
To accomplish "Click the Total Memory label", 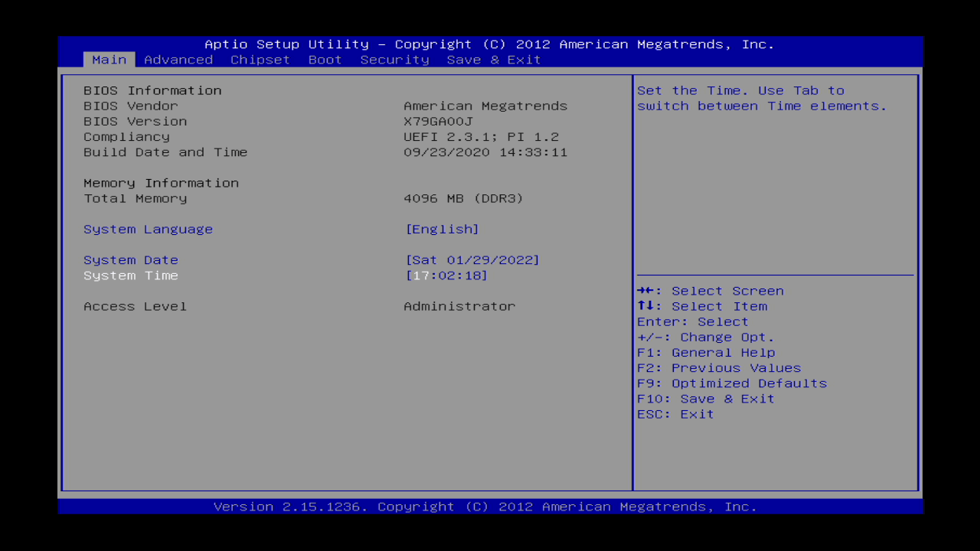I will (x=136, y=198).
